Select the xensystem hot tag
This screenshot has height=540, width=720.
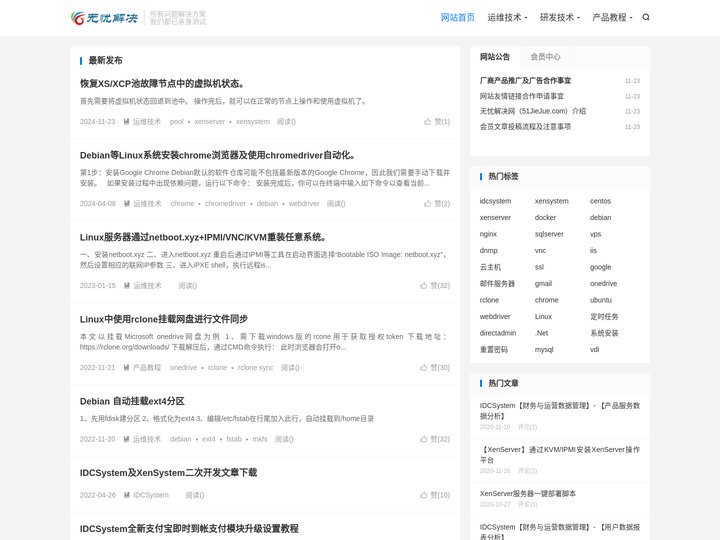551,201
